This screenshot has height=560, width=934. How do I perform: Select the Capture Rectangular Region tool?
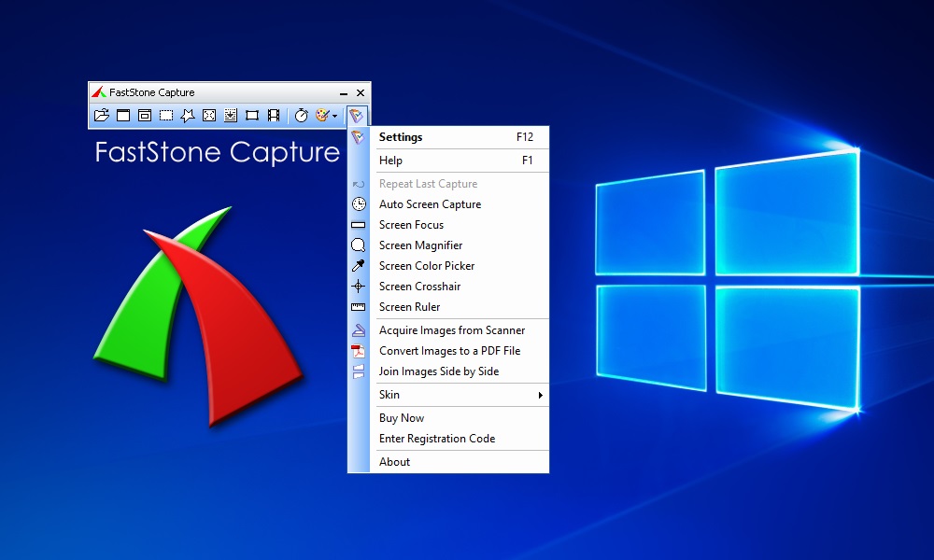(166, 115)
